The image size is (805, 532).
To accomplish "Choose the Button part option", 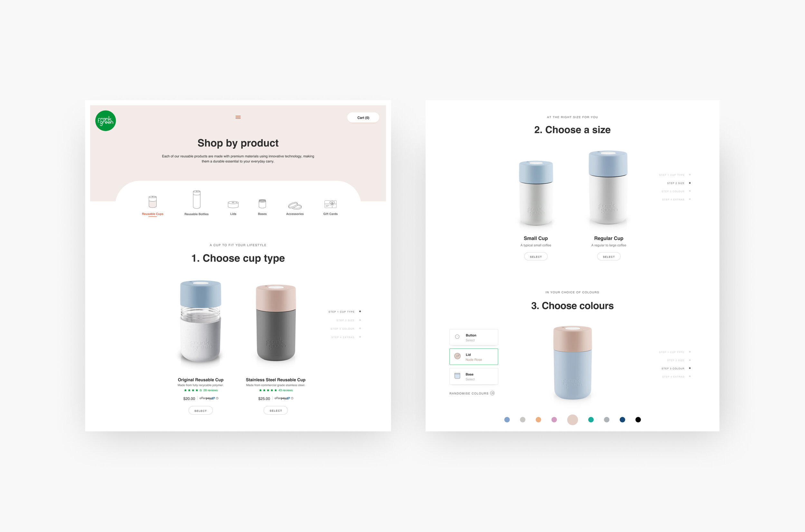I will tap(474, 337).
